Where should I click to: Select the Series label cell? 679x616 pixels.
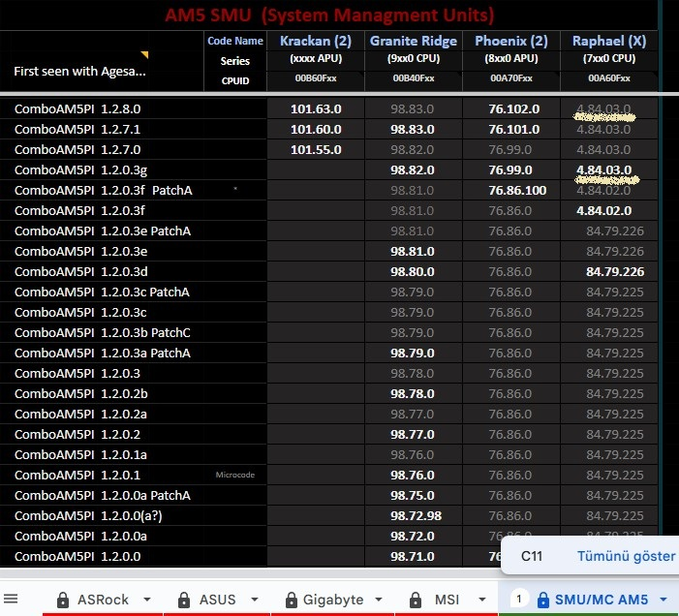point(235,61)
